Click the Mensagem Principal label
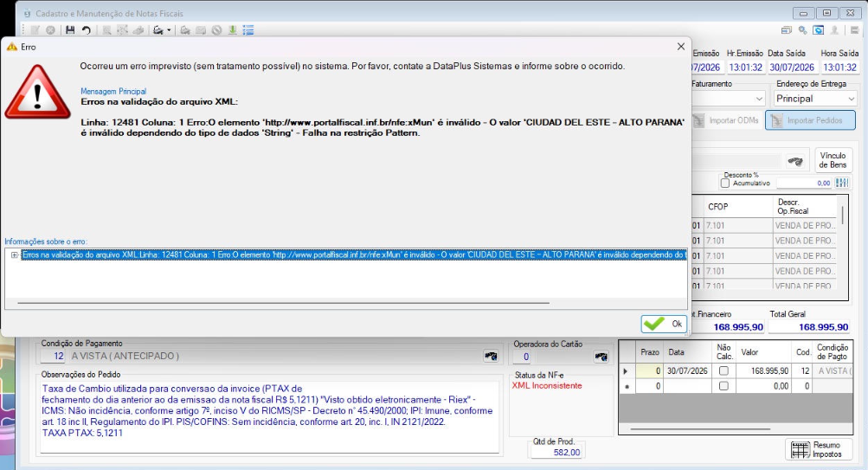Viewport: 868px width, 470px height. [113, 92]
